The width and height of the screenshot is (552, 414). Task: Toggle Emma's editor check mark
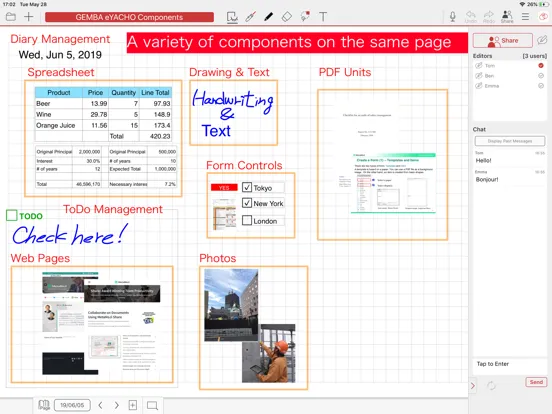pyautogui.click(x=541, y=86)
